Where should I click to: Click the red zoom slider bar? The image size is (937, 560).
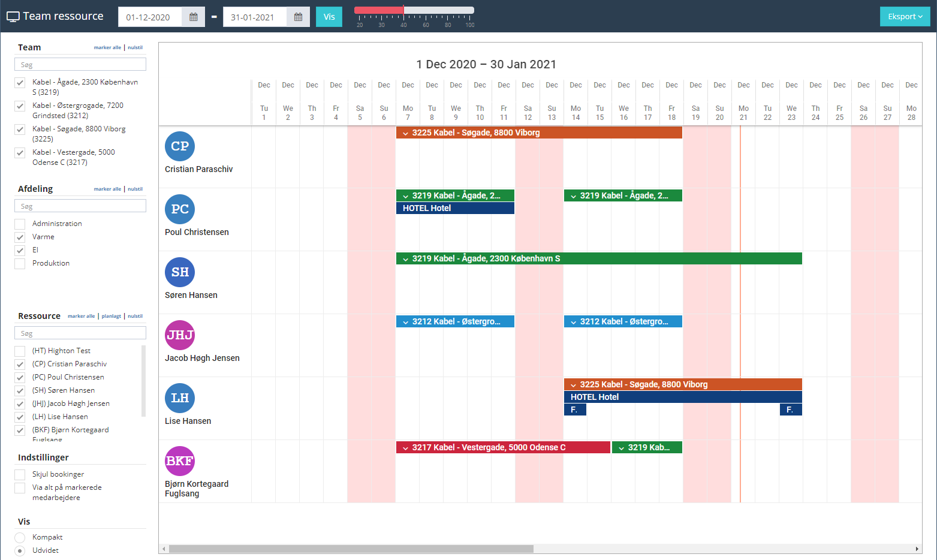pyautogui.click(x=379, y=10)
